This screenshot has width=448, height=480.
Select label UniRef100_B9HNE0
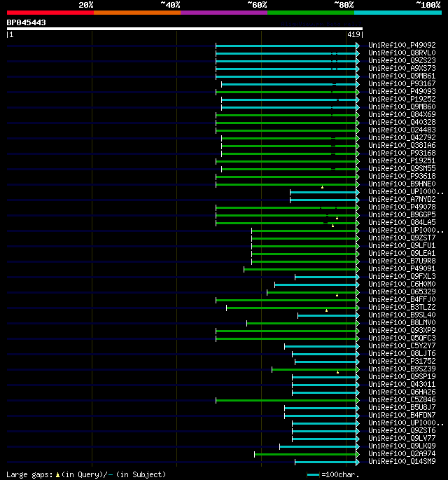(x=402, y=184)
